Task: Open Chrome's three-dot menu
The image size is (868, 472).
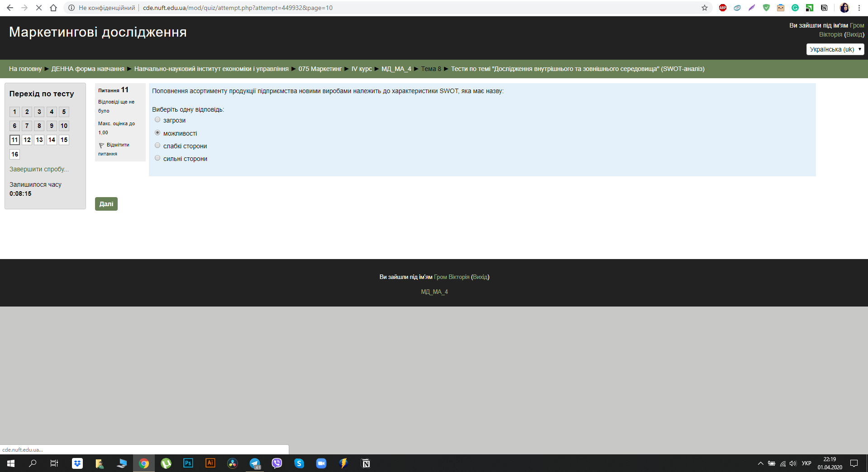Action: [x=859, y=8]
